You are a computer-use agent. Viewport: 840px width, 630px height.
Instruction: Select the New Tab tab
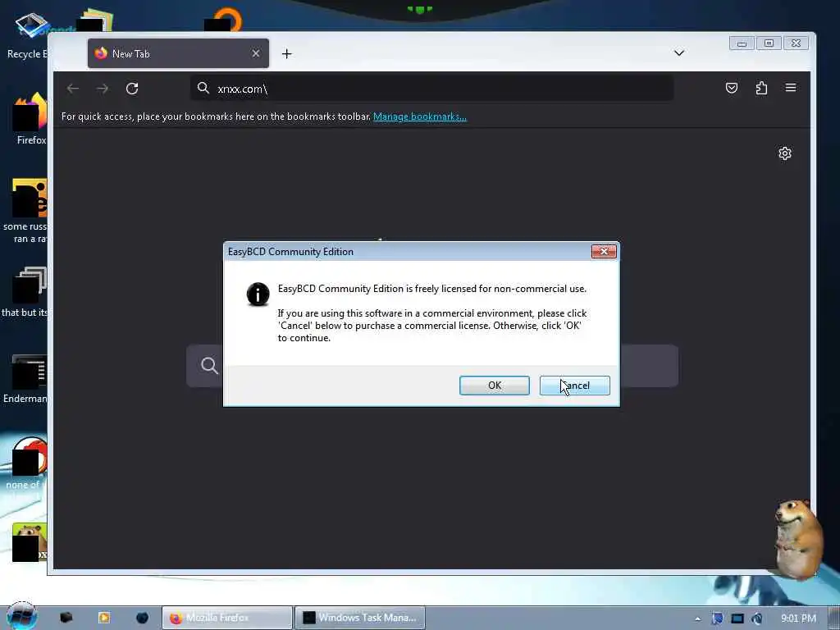click(x=178, y=53)
